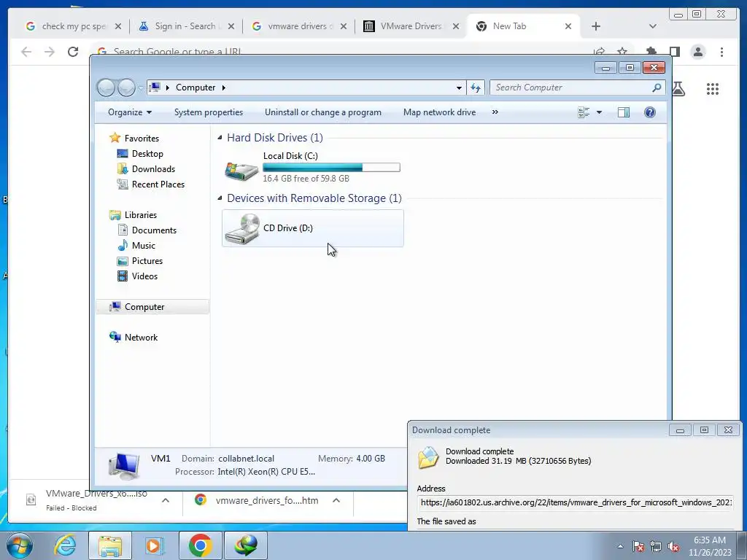
Task: Select the CD Drive (D:) item
Action: pyautogui.click(x=312, y=228)
